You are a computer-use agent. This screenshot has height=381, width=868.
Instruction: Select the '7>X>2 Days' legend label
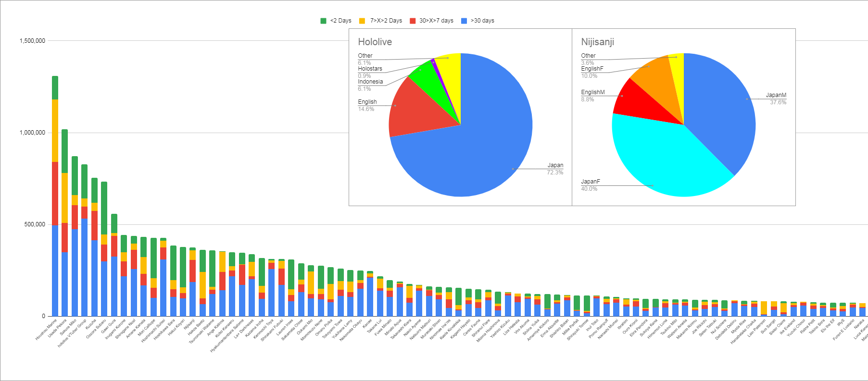(x=386, y=21)
